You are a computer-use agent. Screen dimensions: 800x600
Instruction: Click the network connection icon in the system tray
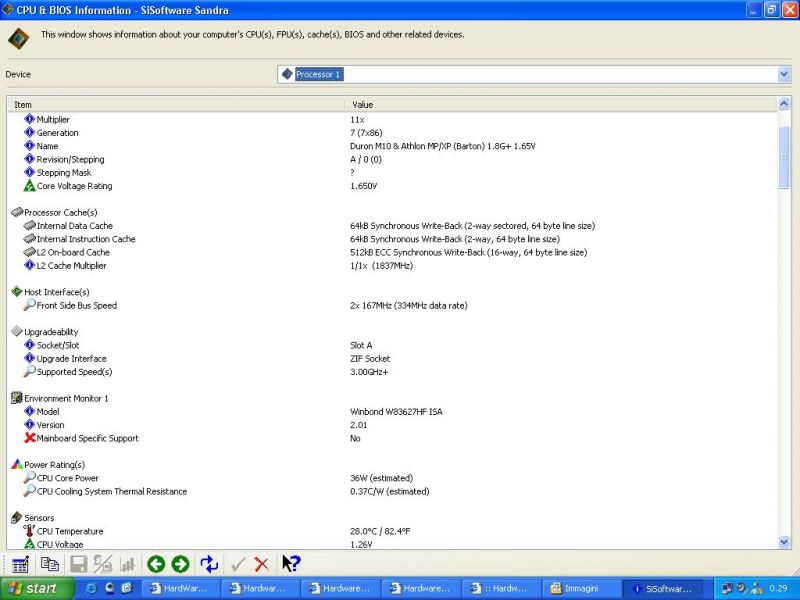pyautogui.click(x=727, y=588)
